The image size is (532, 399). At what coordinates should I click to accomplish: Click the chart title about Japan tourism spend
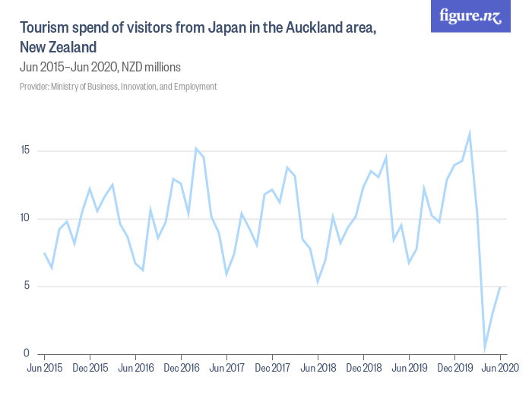coord(198,38)
